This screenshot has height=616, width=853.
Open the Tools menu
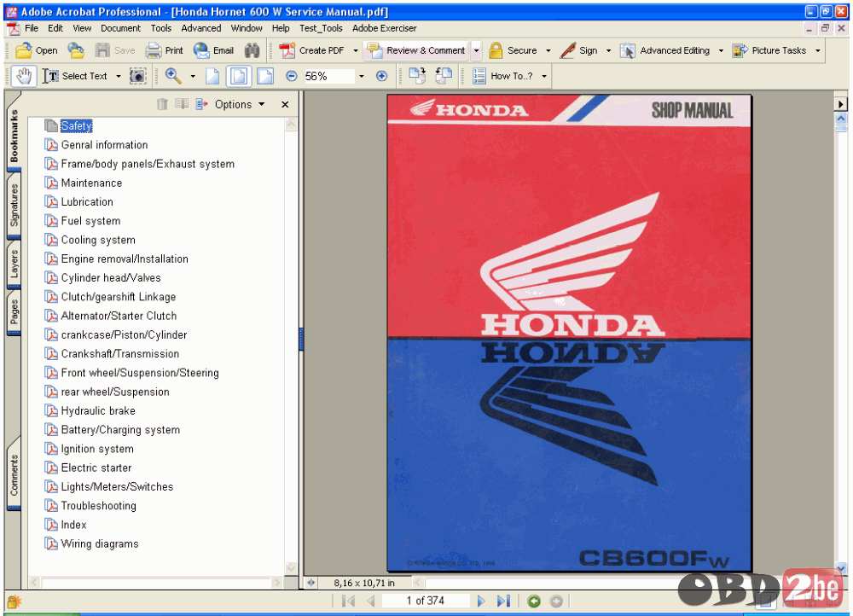click(x=161, y=28)
